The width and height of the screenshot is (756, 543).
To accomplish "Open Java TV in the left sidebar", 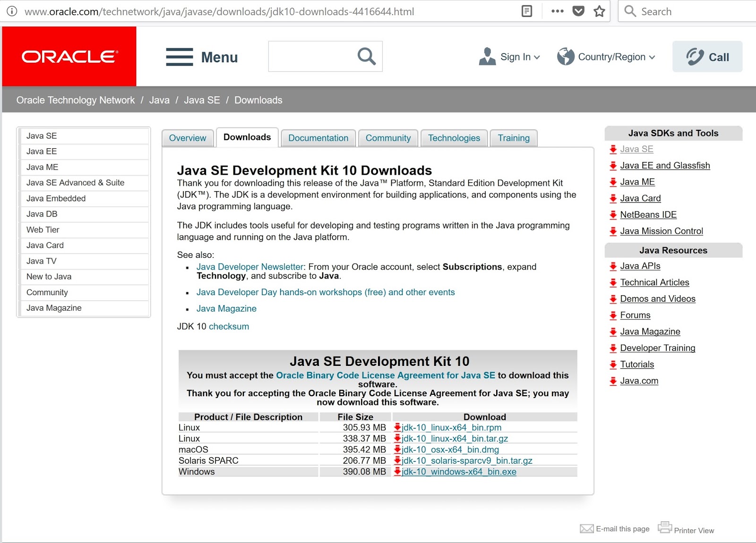I will 84,261.
